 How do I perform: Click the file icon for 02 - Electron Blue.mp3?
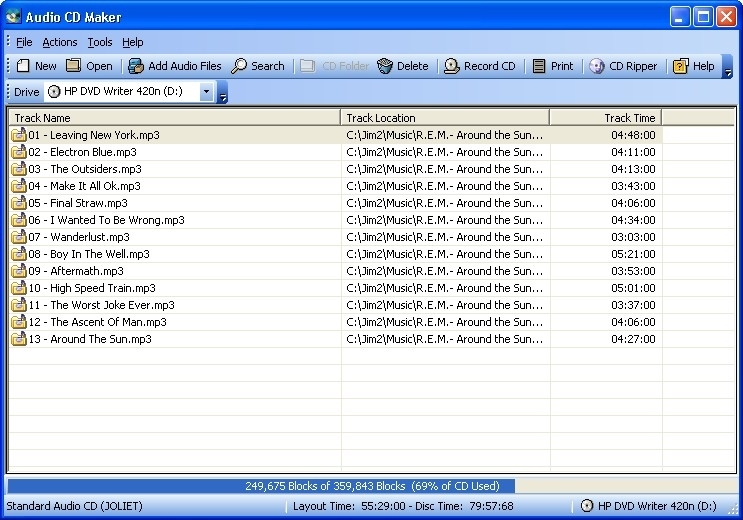pos(18,152)
